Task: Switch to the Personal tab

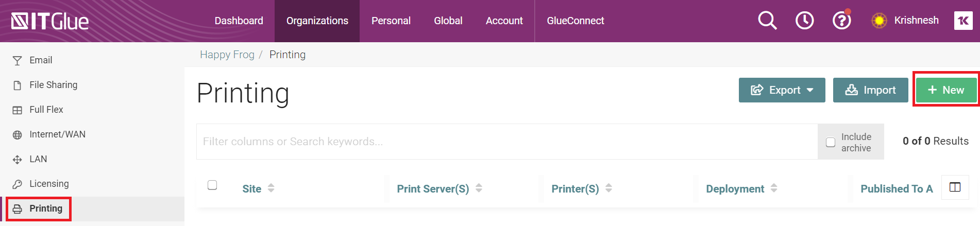Action: (x=391, y=21)
